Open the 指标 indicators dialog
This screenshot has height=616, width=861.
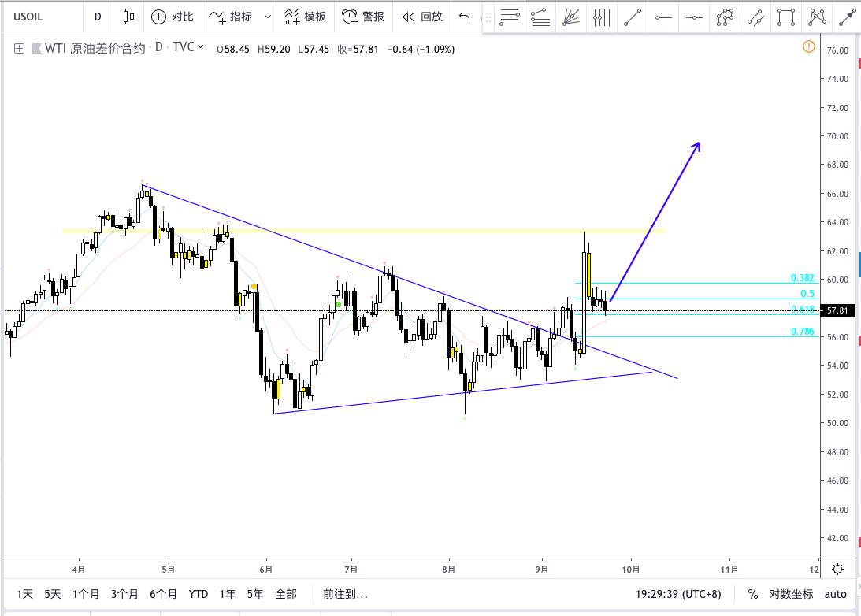[x=230, y=17]
